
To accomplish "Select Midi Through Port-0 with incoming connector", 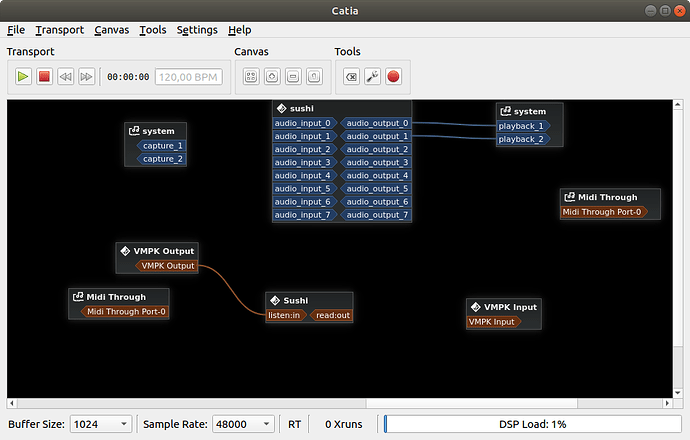I will pyautogui.click(x=604, y=212).
